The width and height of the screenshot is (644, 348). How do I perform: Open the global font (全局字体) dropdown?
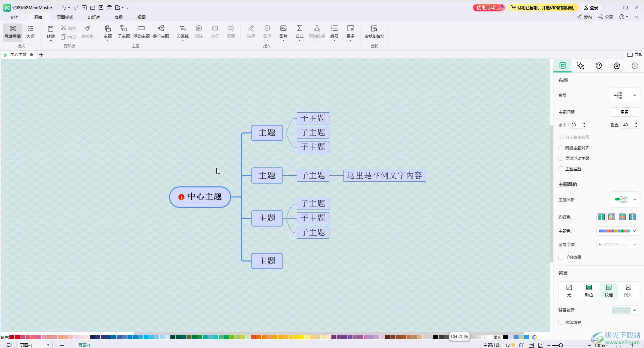coord(618,244)
